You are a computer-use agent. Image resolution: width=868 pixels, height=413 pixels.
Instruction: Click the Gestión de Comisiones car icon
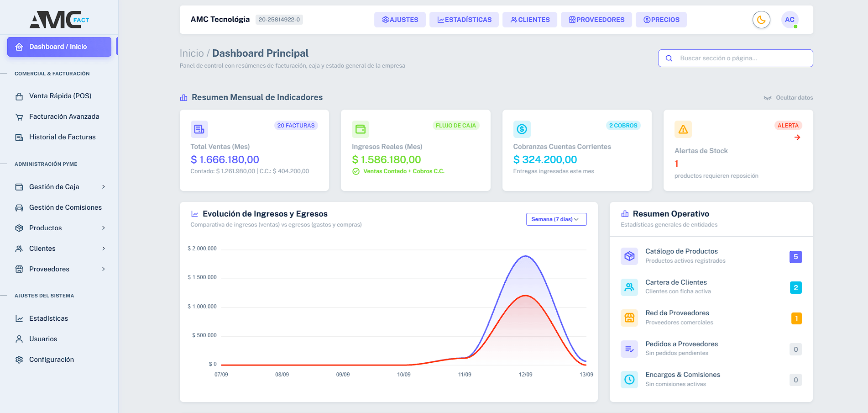point(19,208)
